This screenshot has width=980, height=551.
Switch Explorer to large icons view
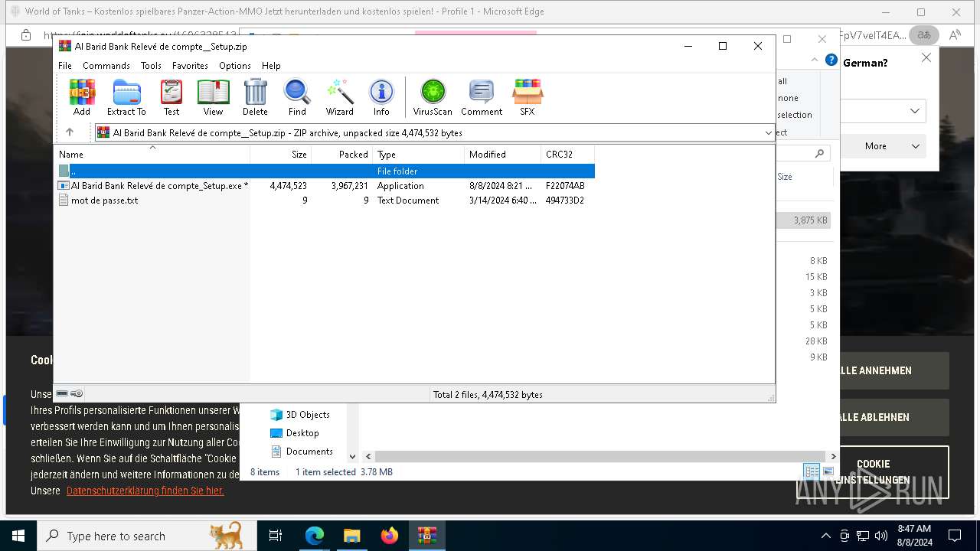tap(828, 471)
